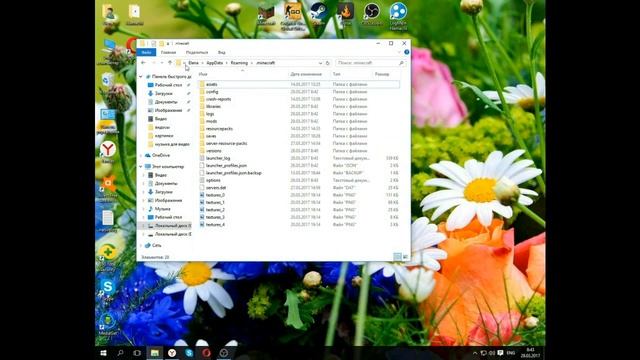Expand the Сеть tree node
640x360 pixels.
pyautogui.click(x=141, y=245)
